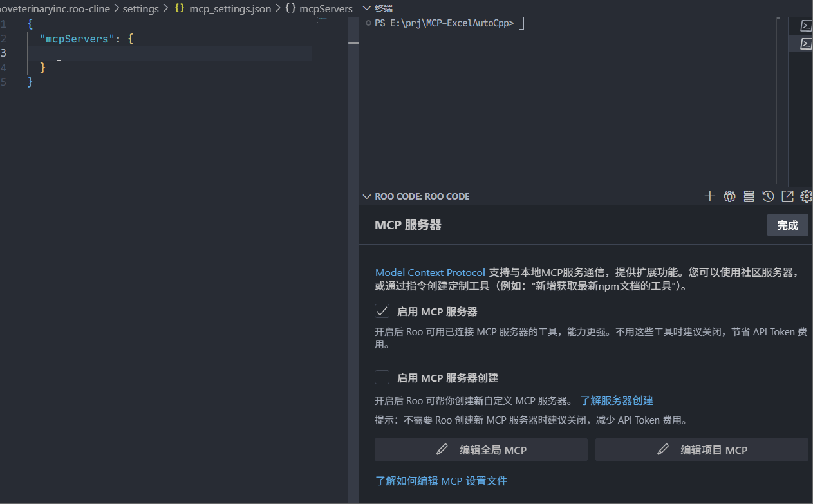Open the settings breadcrumb folder

[141, 9]
